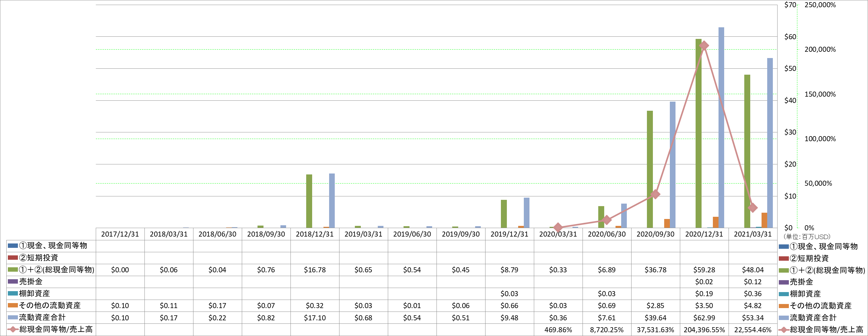Select the 204,396.55% ratio cell
The image size is (868, 336).
point(704,330)
